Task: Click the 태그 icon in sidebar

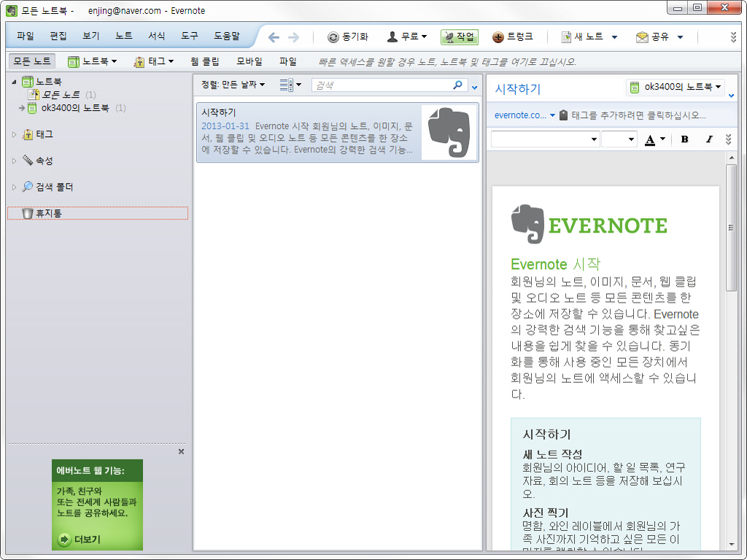Action: point(28,135)
